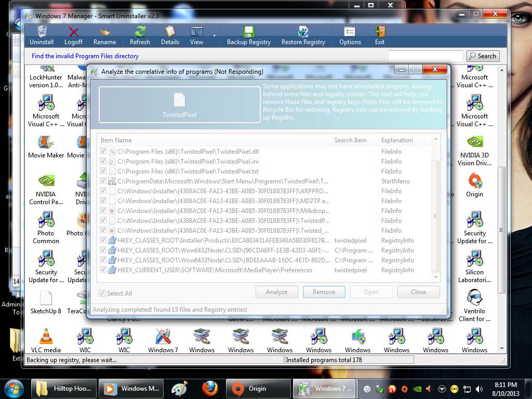Click the search text input field

point(425,56)
